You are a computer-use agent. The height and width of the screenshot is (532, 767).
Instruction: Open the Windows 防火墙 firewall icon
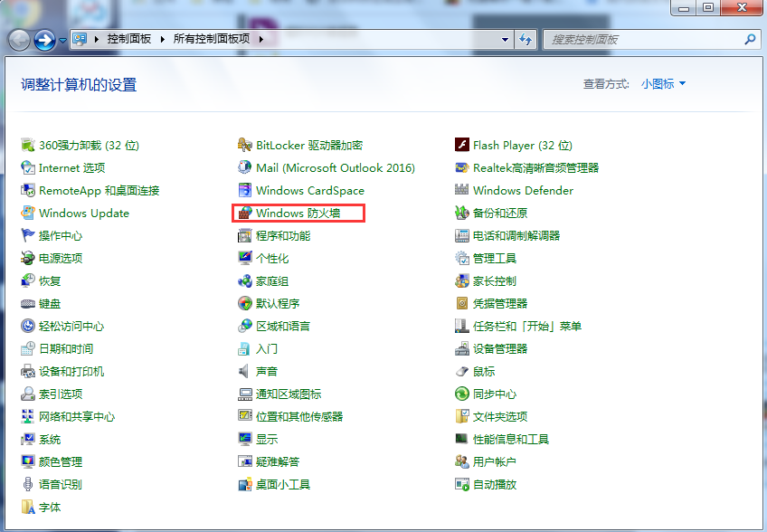pos(244,213)
